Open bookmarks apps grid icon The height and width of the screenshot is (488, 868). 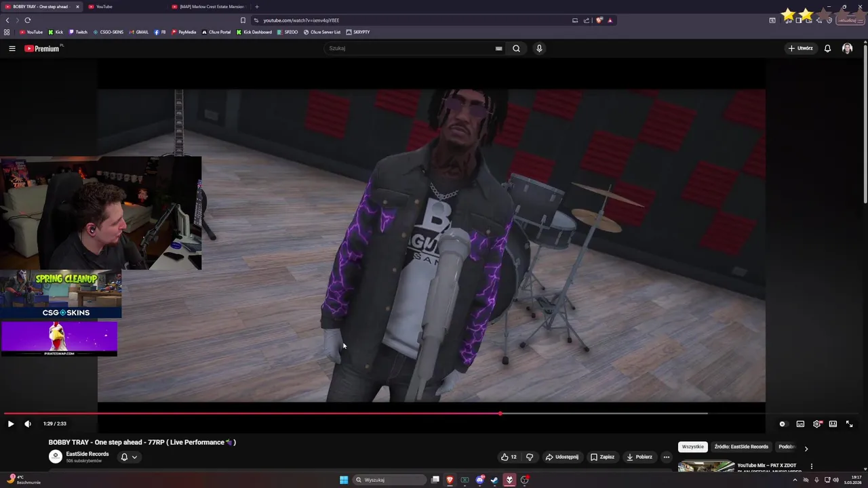(x=7, y=32)
